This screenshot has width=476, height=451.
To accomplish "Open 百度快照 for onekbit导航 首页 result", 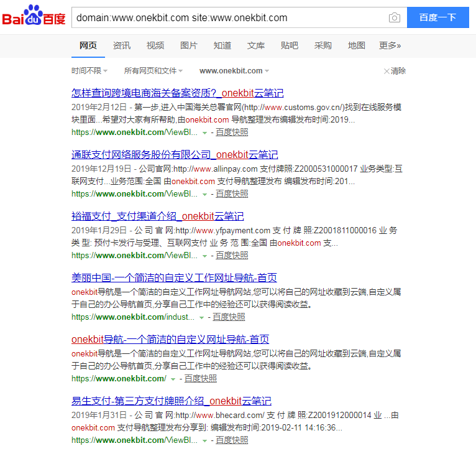I will [201, 379].
